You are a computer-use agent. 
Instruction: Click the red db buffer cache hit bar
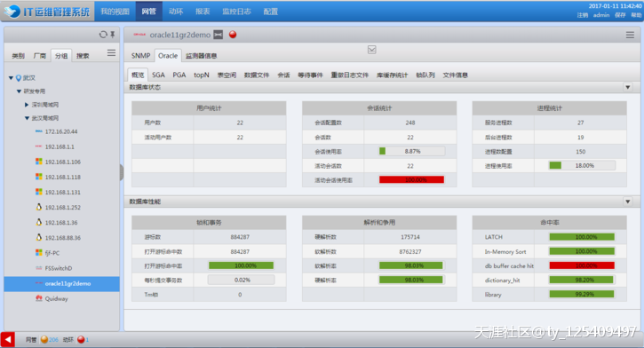tap(582, 266)
